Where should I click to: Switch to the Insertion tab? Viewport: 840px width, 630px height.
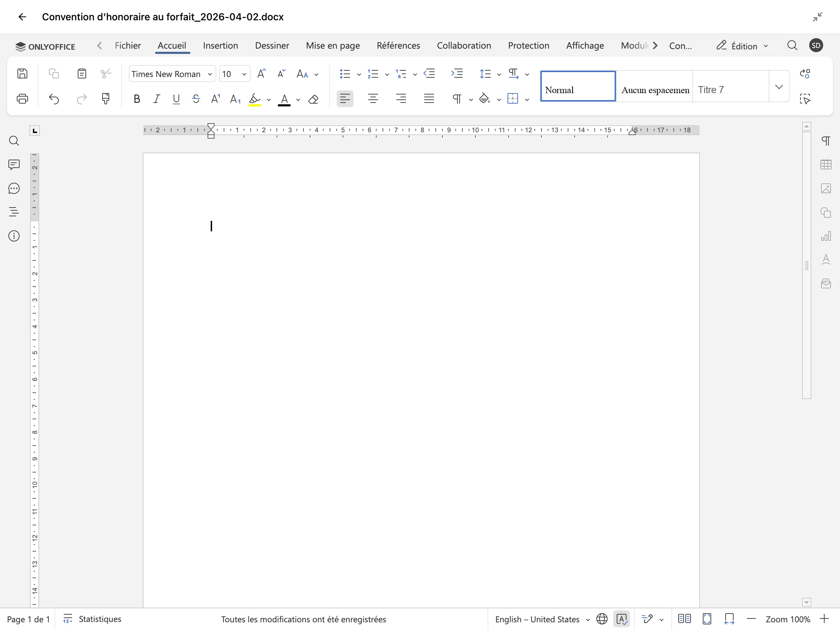coord(220,45)
